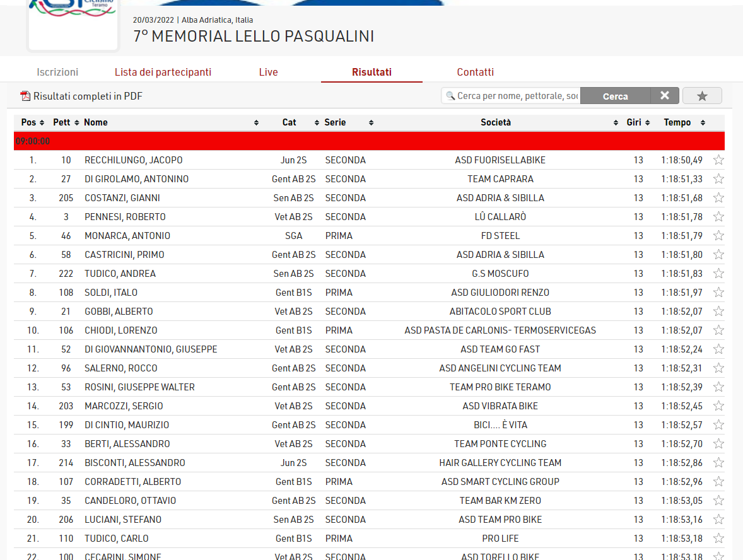The width and height of the screenshot is (743, 560).
Task: Click ABITACOLO SPORT CLUB cell
Action: (500, 312)
